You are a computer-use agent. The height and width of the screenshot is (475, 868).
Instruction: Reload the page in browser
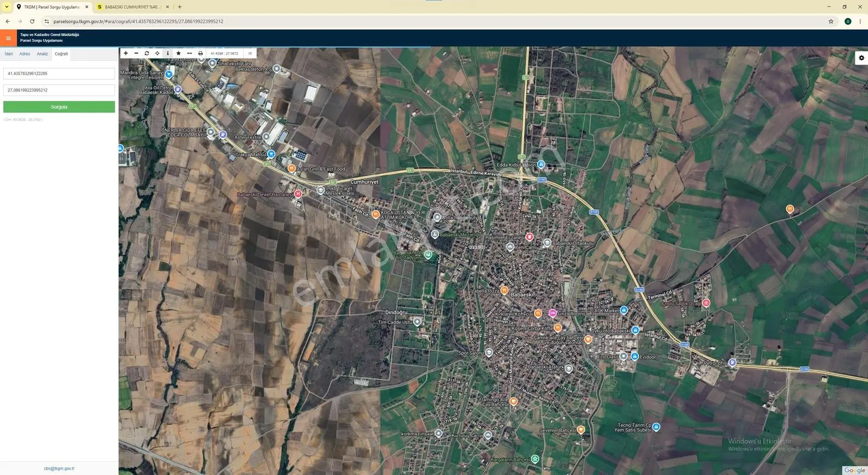(x=32, y=22)
